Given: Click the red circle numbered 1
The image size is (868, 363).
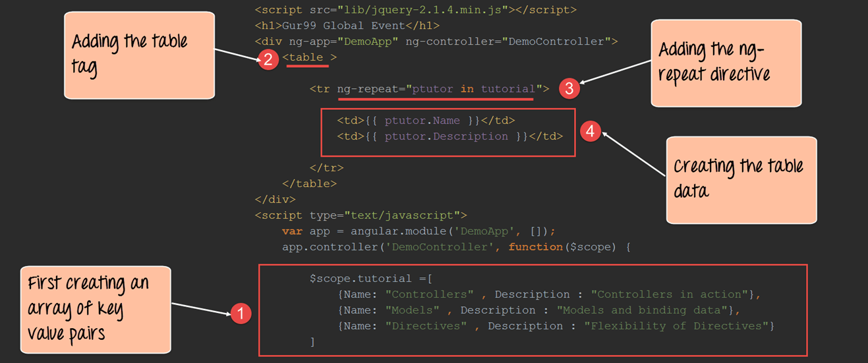Looking at the screenshot, I should 241,314.
